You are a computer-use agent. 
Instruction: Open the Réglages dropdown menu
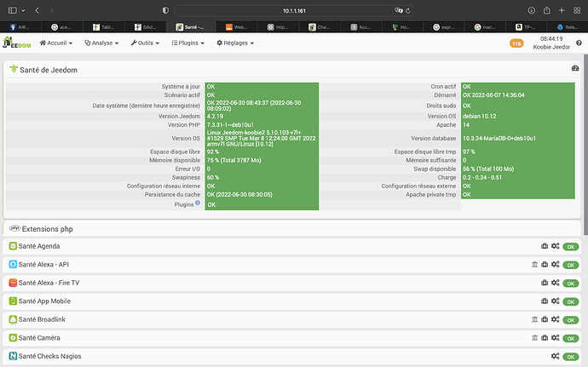(235, 43)
